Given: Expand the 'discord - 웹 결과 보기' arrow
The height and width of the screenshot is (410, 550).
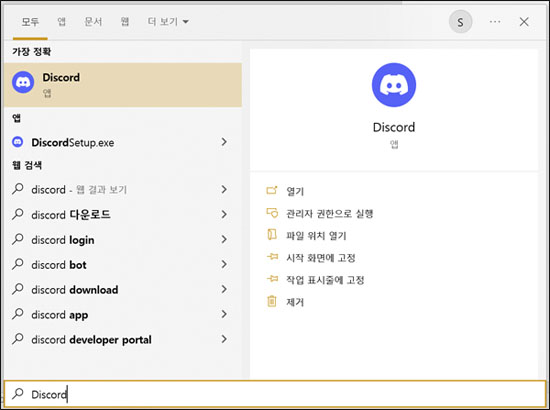Looking at the screenshot, I should pyautogui.click(x=224, y=189).
